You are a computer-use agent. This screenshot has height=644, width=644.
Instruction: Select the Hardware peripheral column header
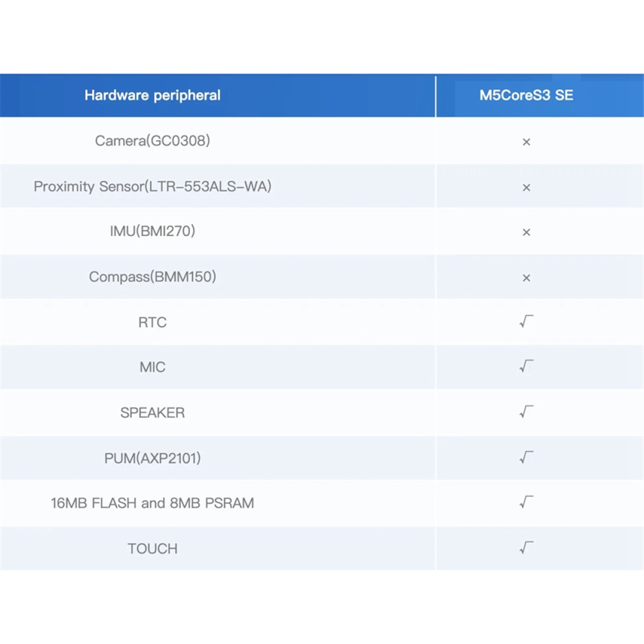coord(152,95)
